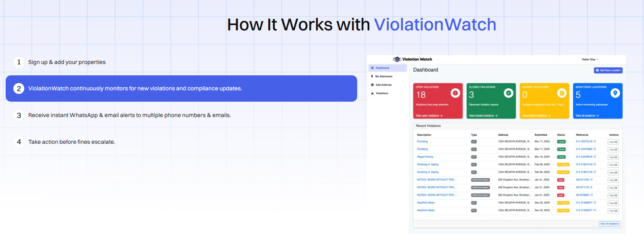Click DOB ECB violation badge in 39137111N row
This screenshot has height=243, width=644.
click(x=481, y=188)
